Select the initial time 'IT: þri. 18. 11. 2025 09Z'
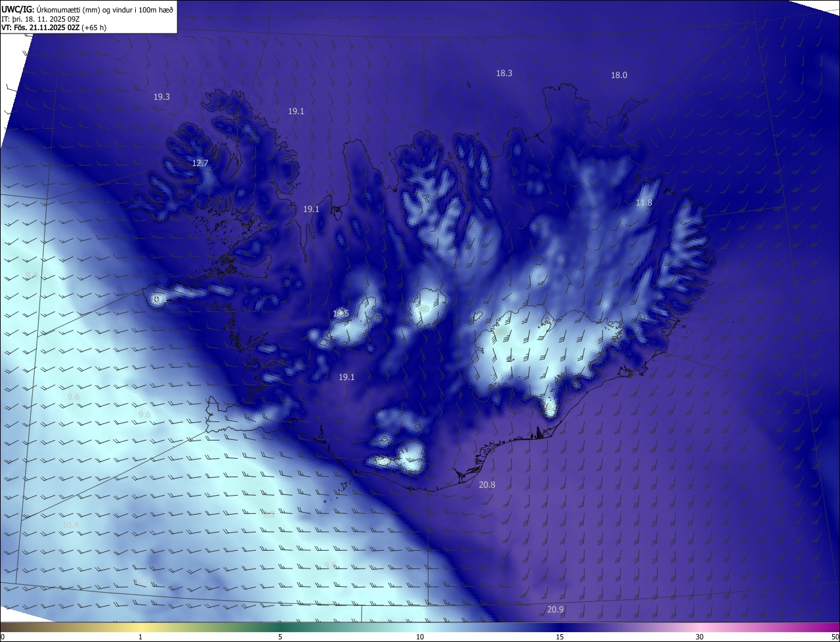The image size is (840, 642). [x=40, y=18]
